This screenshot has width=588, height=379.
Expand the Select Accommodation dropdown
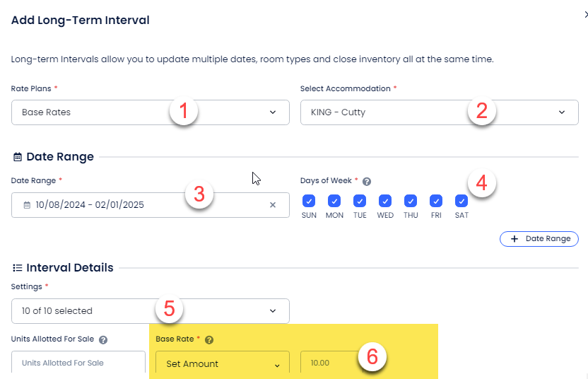pyautogui.click(x=439, y=112)
